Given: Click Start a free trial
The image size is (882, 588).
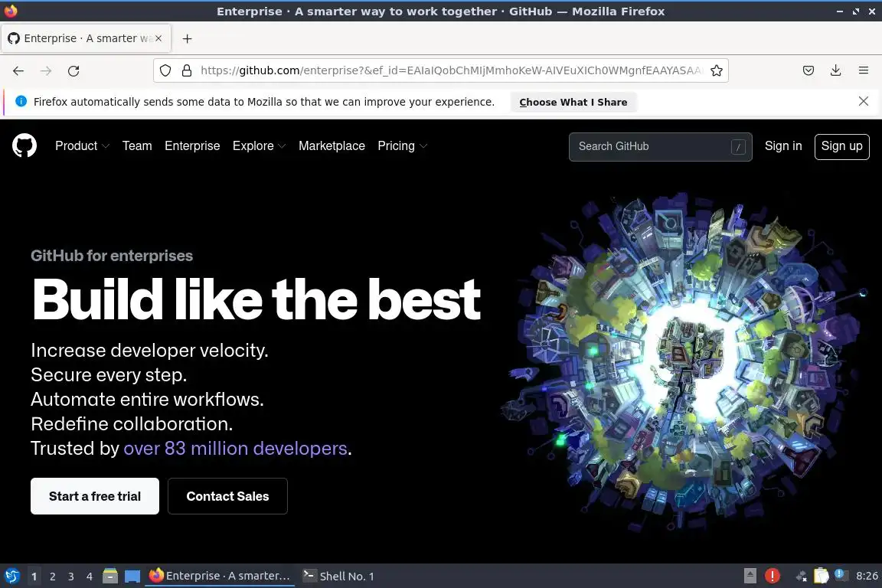Looking at the screenshot, I should (95, 496).
